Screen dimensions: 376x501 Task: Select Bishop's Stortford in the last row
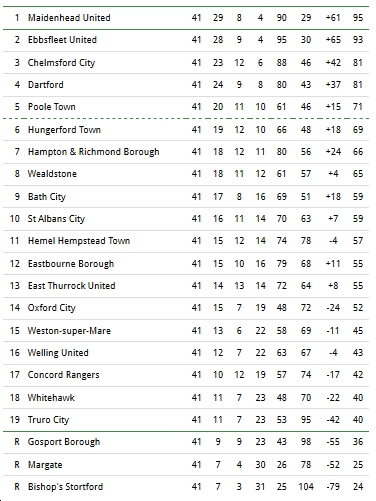(65, 487)
